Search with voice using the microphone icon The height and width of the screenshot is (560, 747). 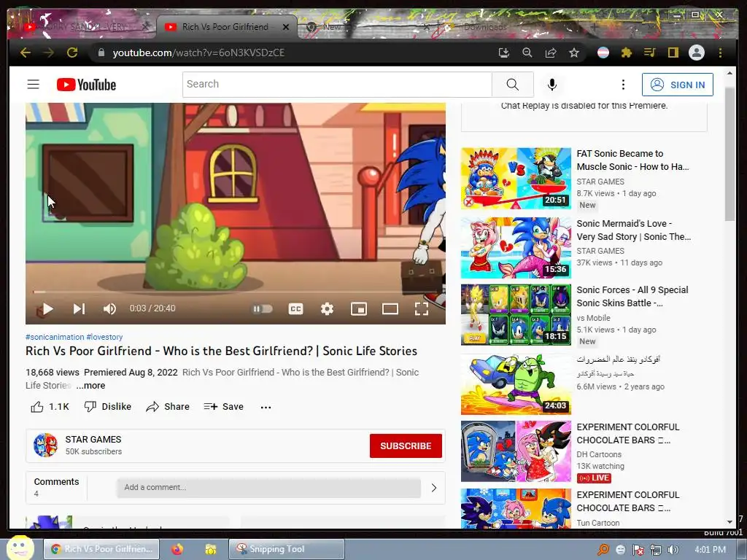coord(552,85)
